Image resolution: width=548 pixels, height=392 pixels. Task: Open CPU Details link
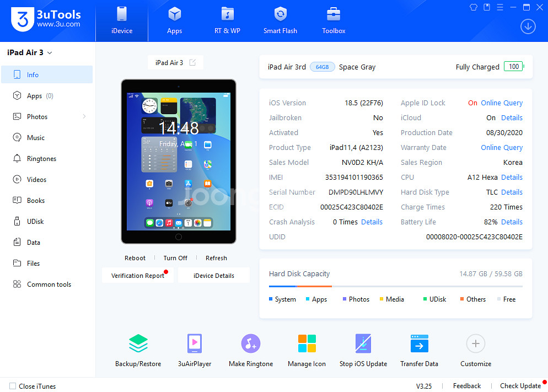[x=512, y=177]
